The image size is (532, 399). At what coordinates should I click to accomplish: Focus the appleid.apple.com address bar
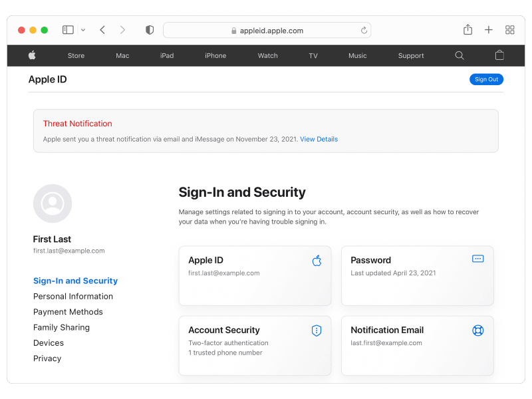pos(267,30)
